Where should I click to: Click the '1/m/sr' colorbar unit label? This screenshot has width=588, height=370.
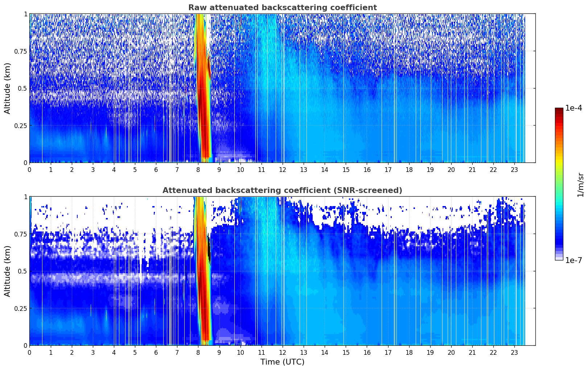(x=580, y=184)
